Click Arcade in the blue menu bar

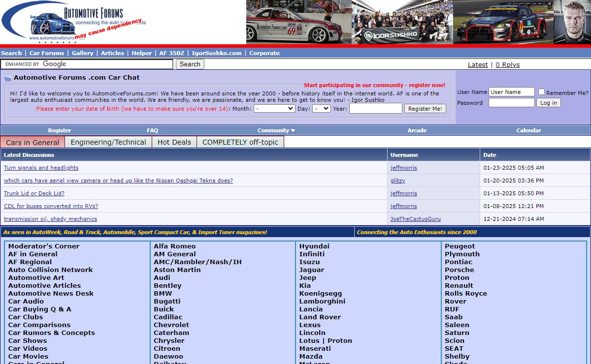pos(417,130)
